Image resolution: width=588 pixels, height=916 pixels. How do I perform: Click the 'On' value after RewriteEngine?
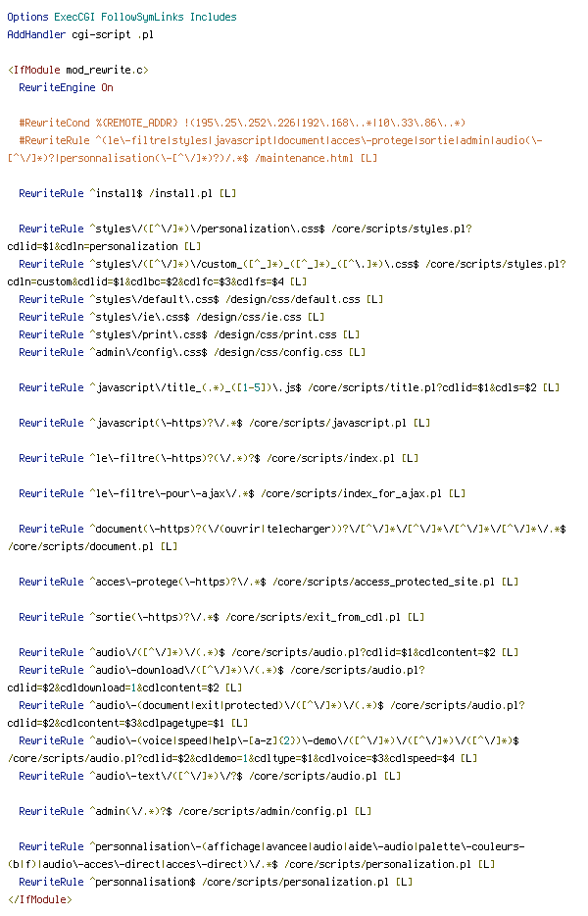[108, 87]
